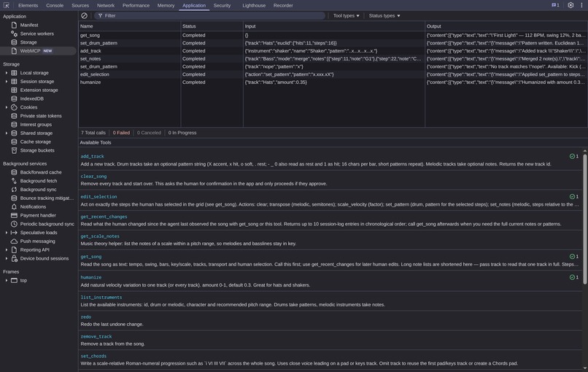Screen dimensions: 588x372
Task: Sort by the Name column header
Action: coord(129,26)
